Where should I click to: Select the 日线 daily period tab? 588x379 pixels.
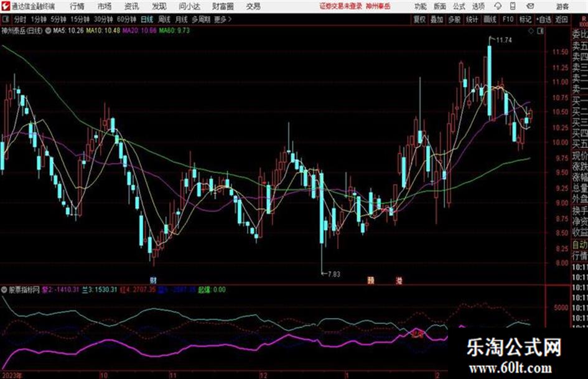147,19
